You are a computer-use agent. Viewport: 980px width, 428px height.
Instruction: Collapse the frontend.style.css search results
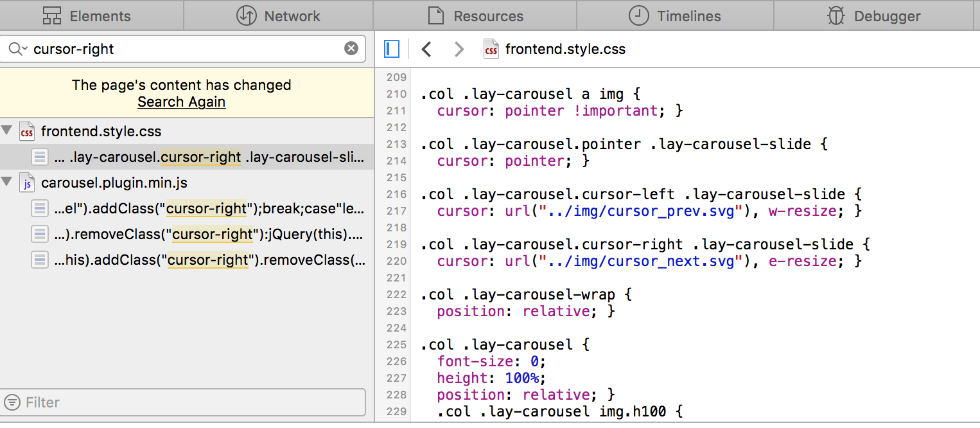coord(7,131)
